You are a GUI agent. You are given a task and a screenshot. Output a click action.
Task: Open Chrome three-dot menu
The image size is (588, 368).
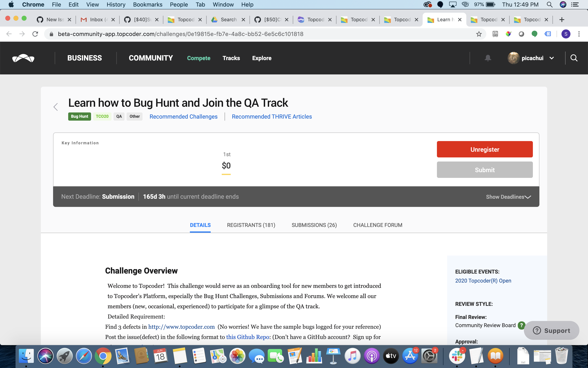pyautogui.click(x=579, y=34)
